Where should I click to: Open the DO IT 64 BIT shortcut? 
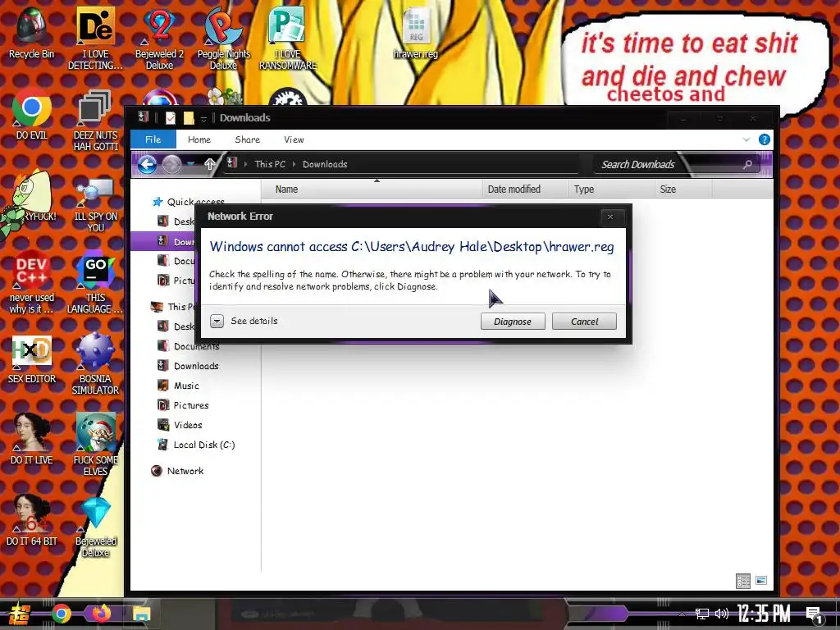[x=32, y=521]
